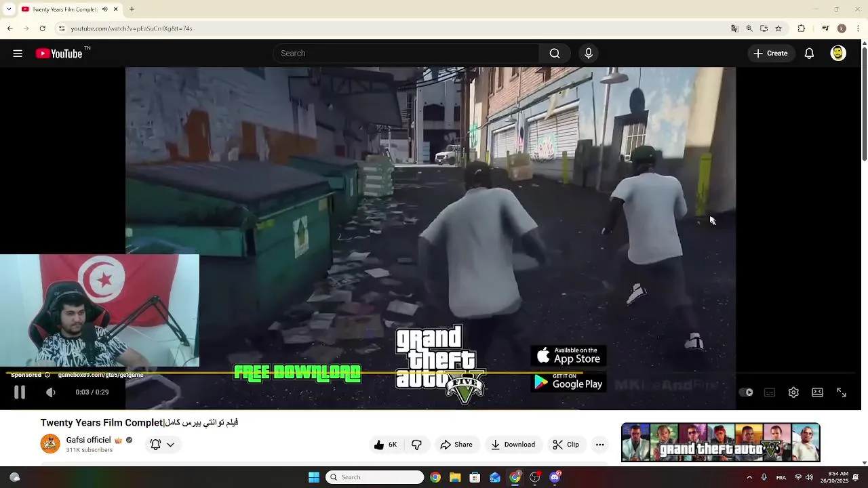Image resolution: width=868 pixels, height=488 pixels.
Task: Open Chrome extensions puzzle icon
Action: coord(802,28)
